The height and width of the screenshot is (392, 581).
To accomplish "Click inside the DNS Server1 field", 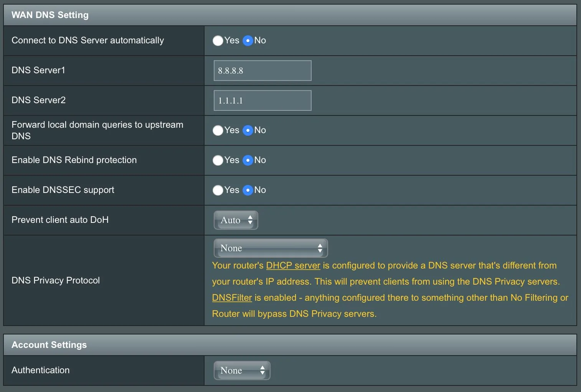I will pyautogui.click(x=262, y=71).
